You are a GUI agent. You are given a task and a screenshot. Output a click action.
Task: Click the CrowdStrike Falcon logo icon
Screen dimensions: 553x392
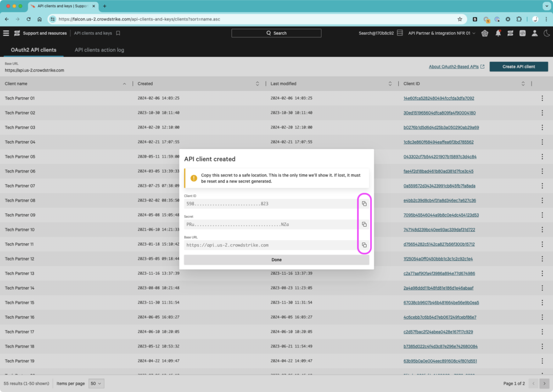pyautogui.click(x=17, y=33)
